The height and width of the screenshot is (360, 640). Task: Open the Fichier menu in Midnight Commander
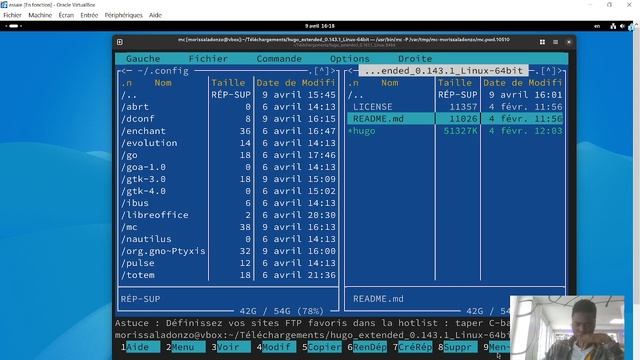[x=208, y=59]
